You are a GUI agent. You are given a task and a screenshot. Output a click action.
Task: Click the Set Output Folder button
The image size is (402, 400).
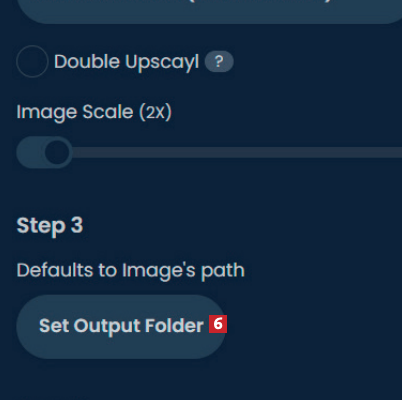(x=121, y=327)
